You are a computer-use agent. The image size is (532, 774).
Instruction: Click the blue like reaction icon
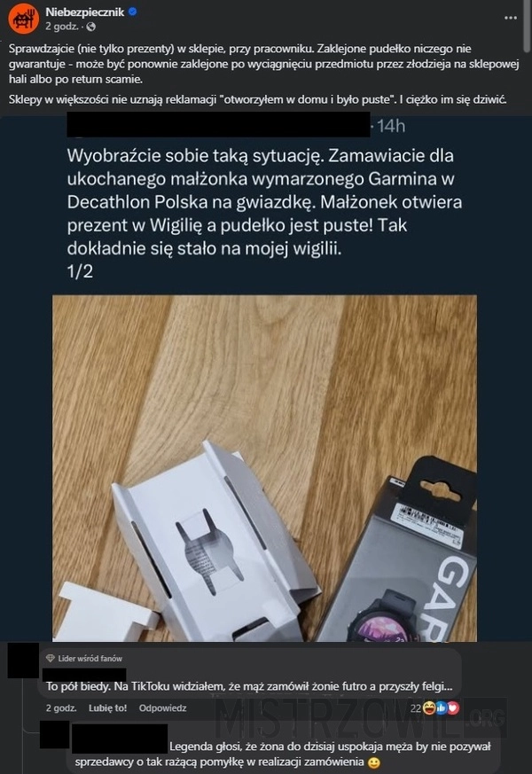[441, 708]
